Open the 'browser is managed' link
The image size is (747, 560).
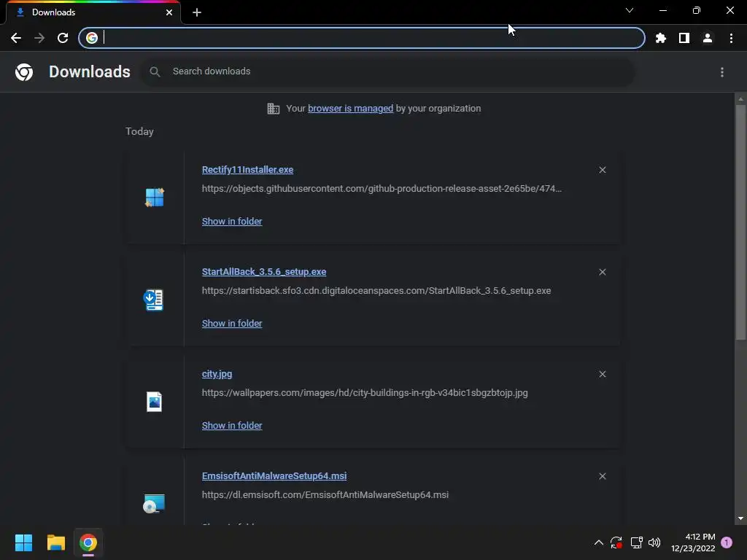(351, 109)
